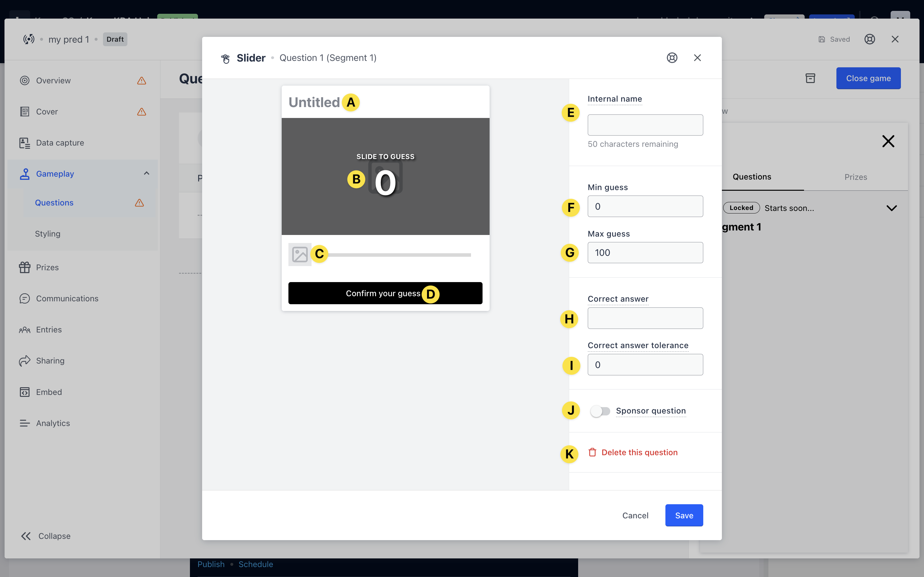
Task: Open the Styling menu item
Action: tap(48, 234)
